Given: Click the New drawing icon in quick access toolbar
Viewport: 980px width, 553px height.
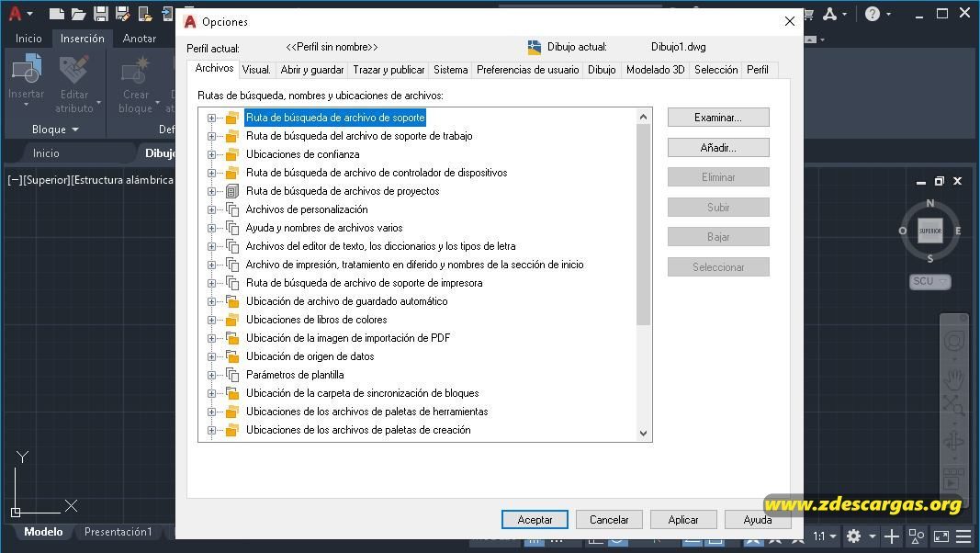Looking at the screenshot, I should [x=56, y=14].
